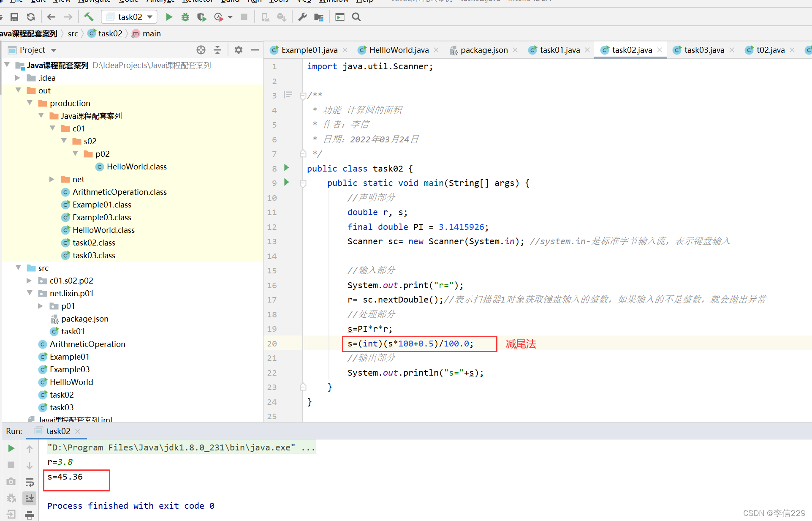The image size is (812, 521).
Task: Build project with hammer icon
Action: (89, 17)
